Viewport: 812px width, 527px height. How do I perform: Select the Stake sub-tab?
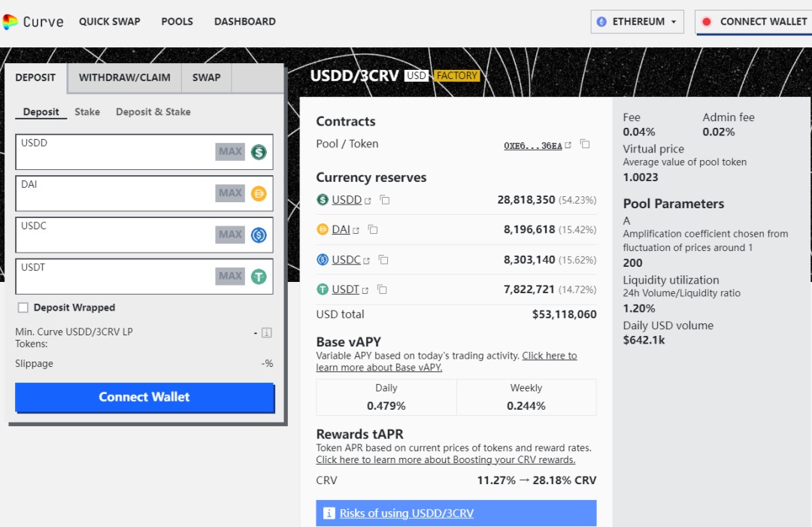(87, 112)
